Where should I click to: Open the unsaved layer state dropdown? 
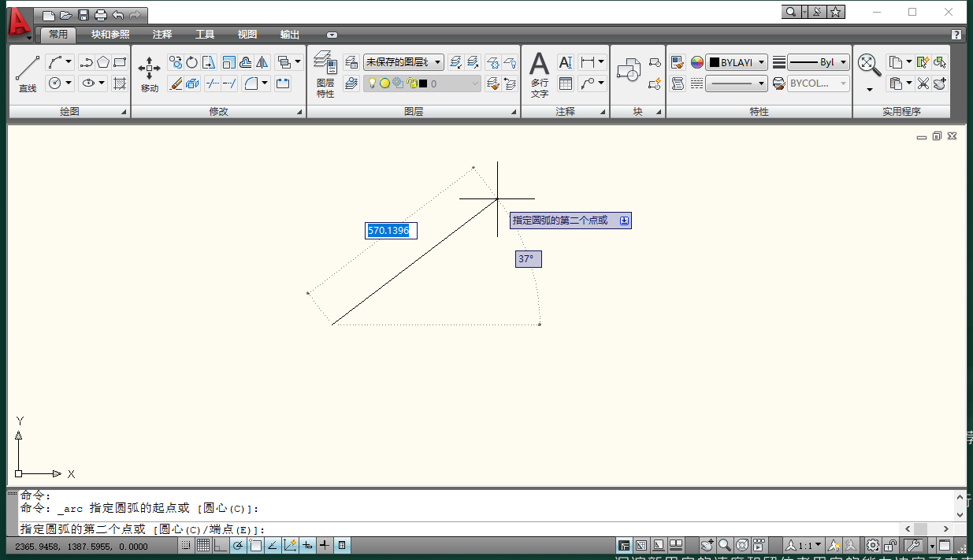[x=403, y=62]
